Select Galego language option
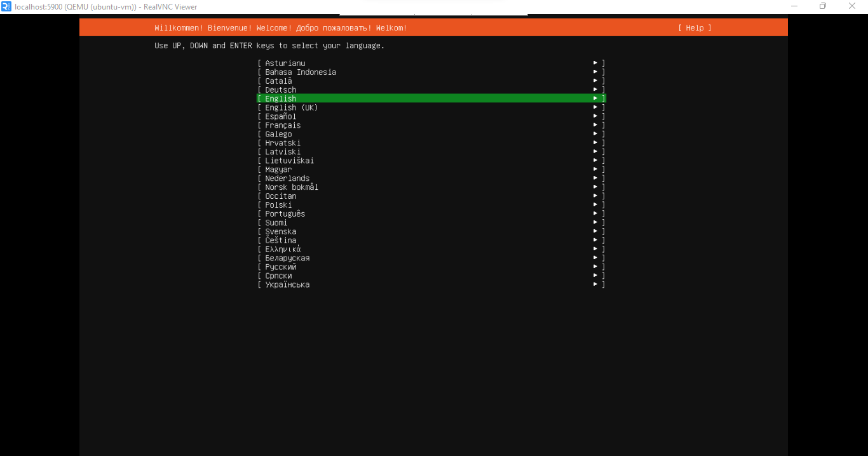 click(431, 134)
